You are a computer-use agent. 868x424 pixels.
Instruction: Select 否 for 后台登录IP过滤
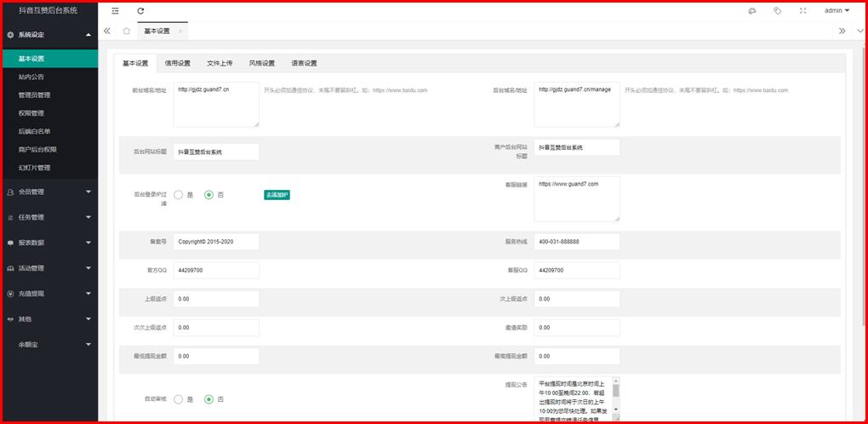pos(209,195)
